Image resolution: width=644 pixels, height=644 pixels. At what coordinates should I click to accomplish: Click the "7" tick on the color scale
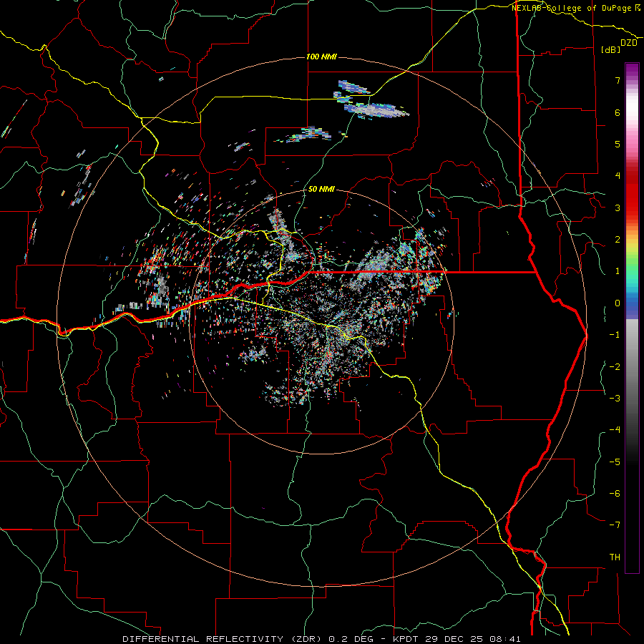click(x=618, y=80)
